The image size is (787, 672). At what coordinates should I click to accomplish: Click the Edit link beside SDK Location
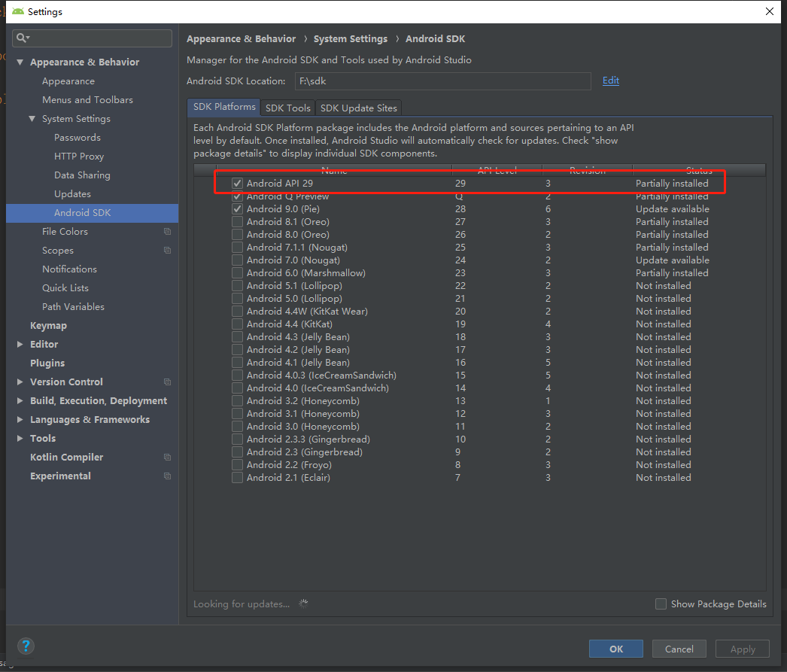click(610, 79)
